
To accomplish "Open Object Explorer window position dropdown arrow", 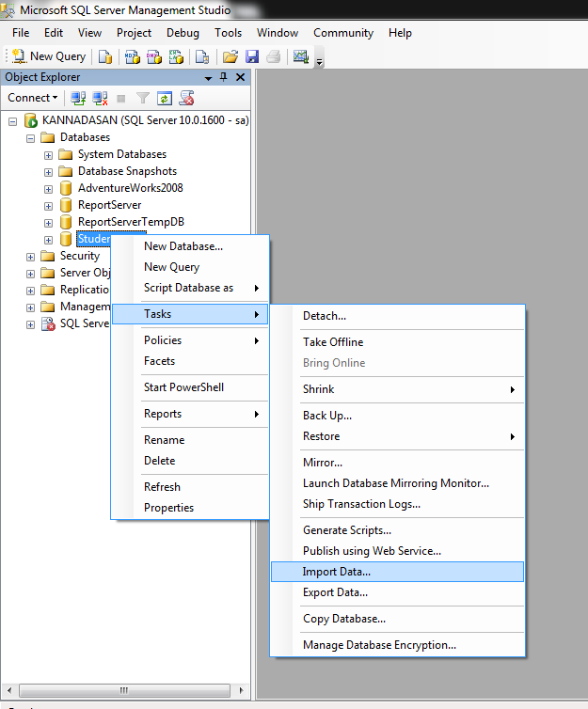I will [208, 78].
